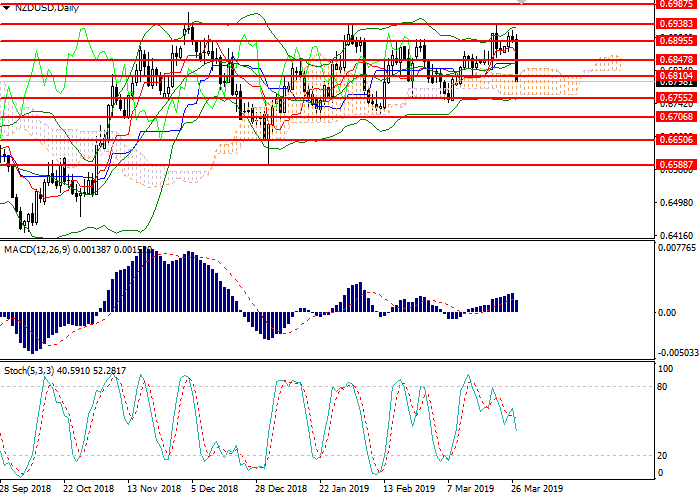700x500 pixels.
Task: Select the 0.68104 price level tag
Action: click(673, 76)
